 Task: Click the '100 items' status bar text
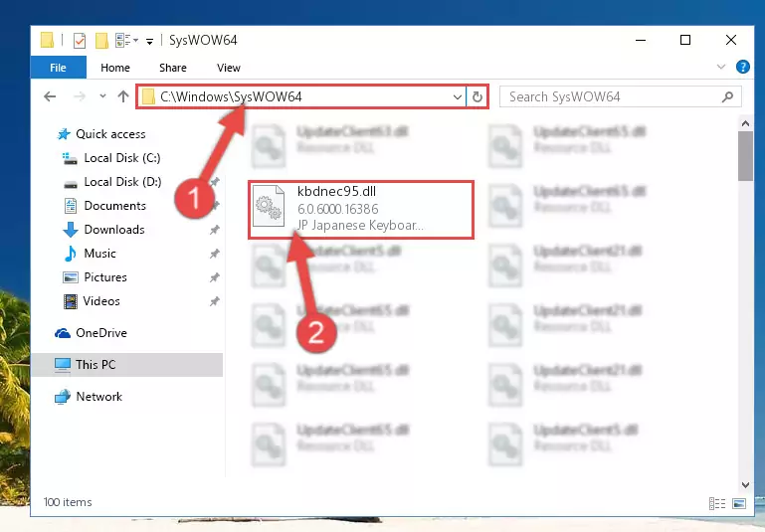coord(68,502)
